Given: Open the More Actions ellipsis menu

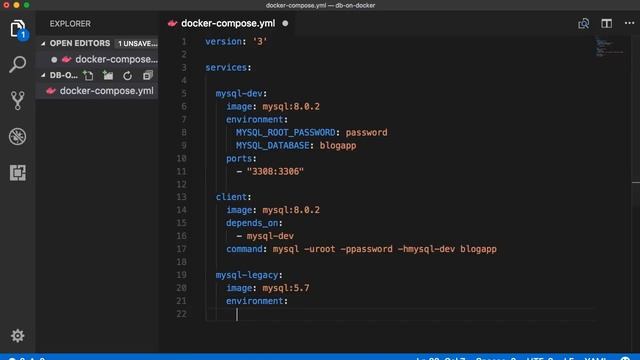Looking at the screenshot, I should pyautogui.click(x=629, y=23).
